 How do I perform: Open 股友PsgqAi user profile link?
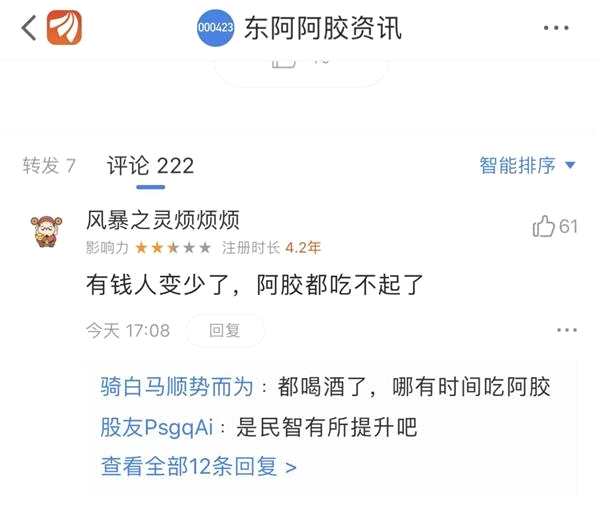(x=157, y=427)
